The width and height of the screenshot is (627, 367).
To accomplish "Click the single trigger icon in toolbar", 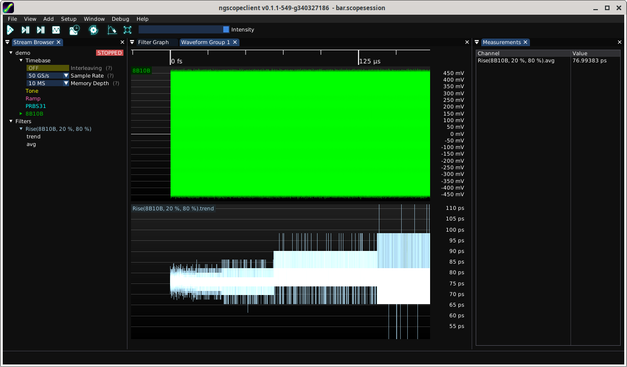I will tap(25, 30).
